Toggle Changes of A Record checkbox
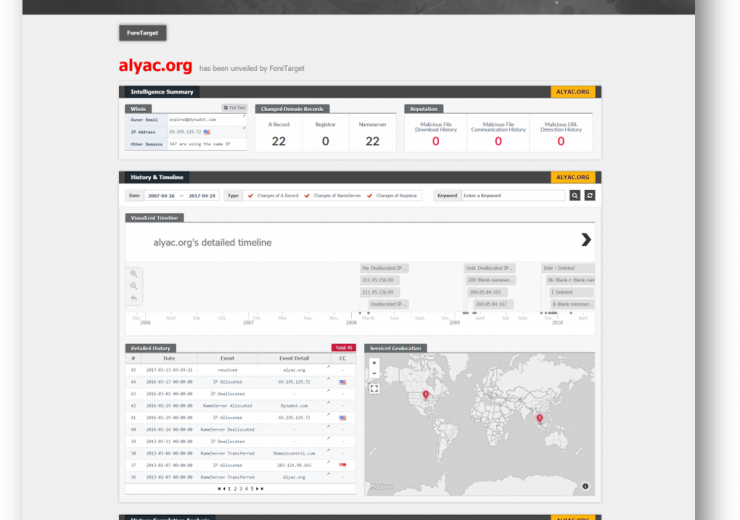This screenshot has height=520, width=740. point(251,196)
